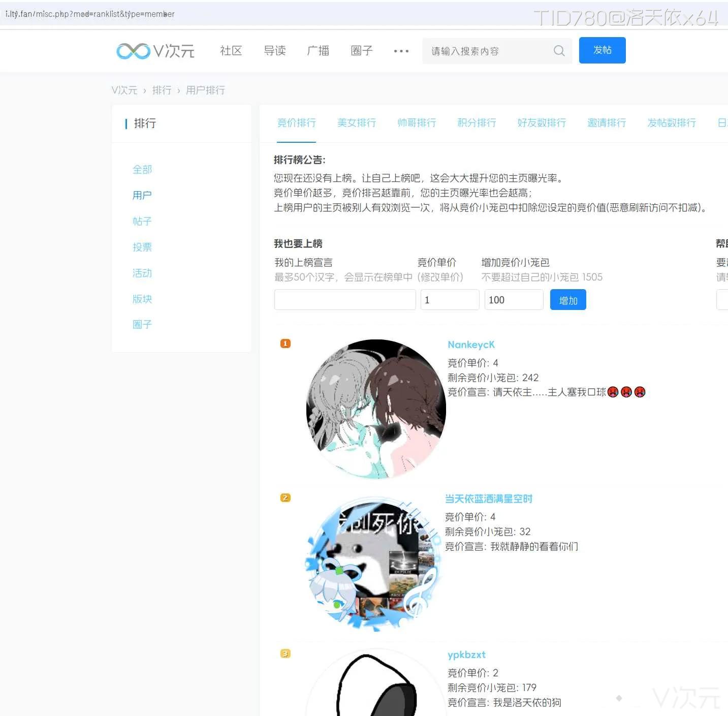728x716 pixels.
Task: Select the 帅哥排行 tab
Action: point(417,122)
